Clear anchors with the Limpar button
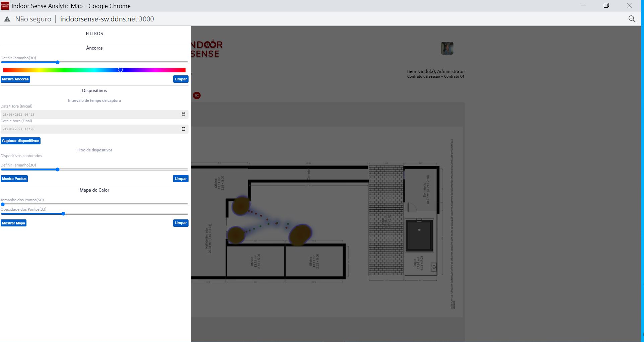Image resolution: width=644 pixels, height=342 pixels. pyautogui.click(x=181, y=79)
